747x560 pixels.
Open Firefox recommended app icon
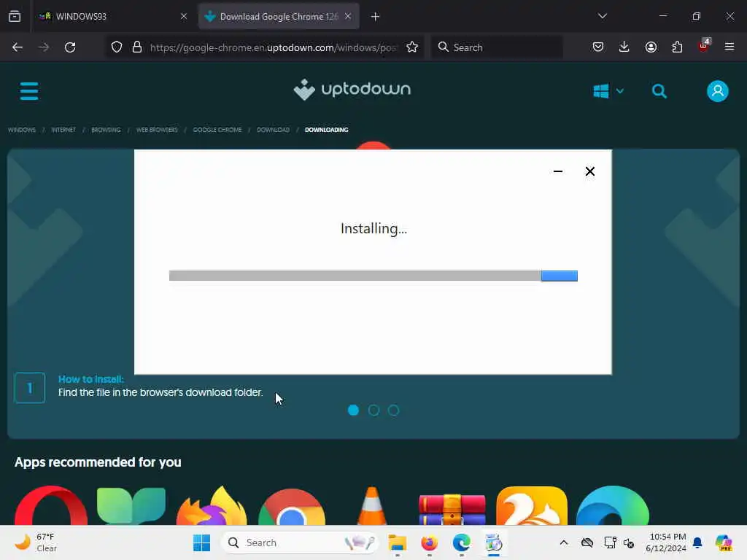click(211, 505)
